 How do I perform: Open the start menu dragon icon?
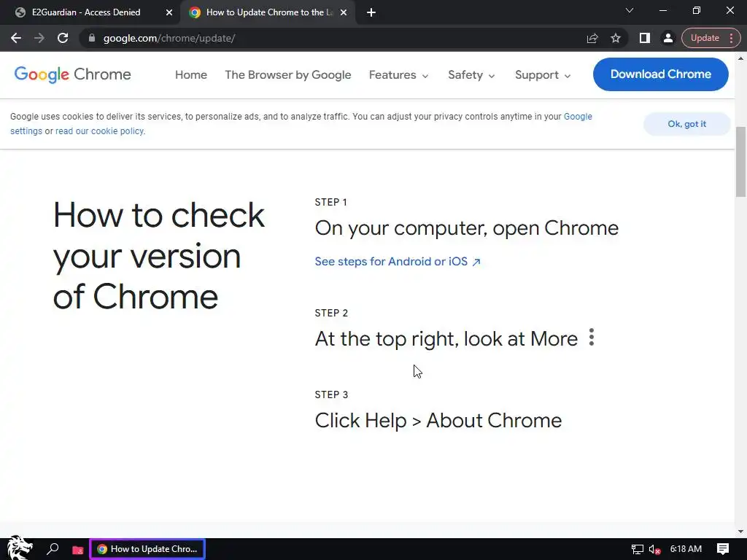pos(19,548)
